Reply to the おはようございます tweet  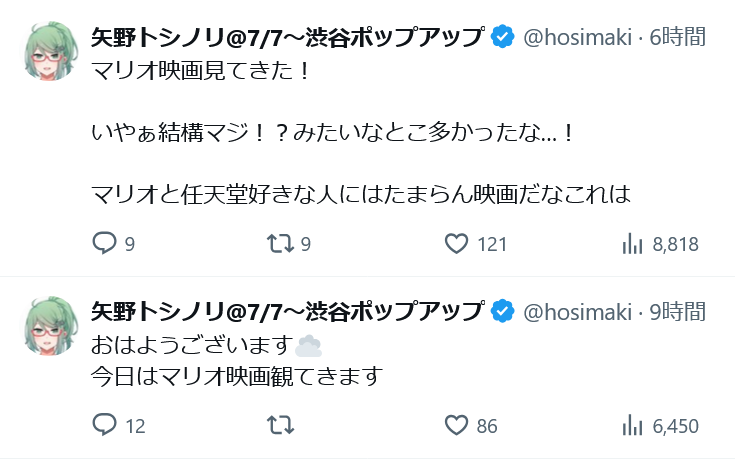[105, 425]
